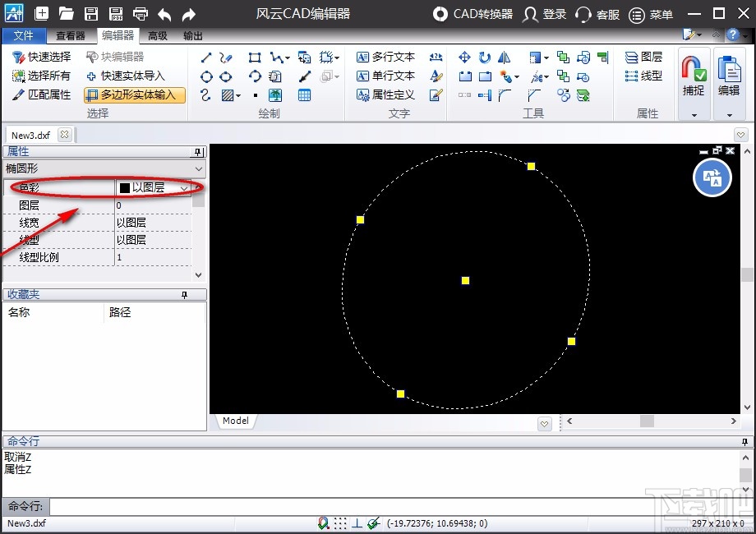Toggle grid dots icon in status bar
Viewport: 756px width, 534px height.
[340, 523]
